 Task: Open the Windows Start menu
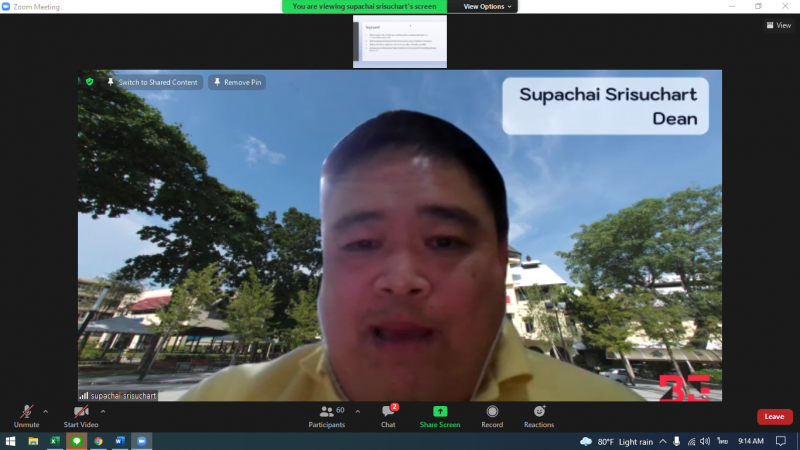[x=10, y=441]
